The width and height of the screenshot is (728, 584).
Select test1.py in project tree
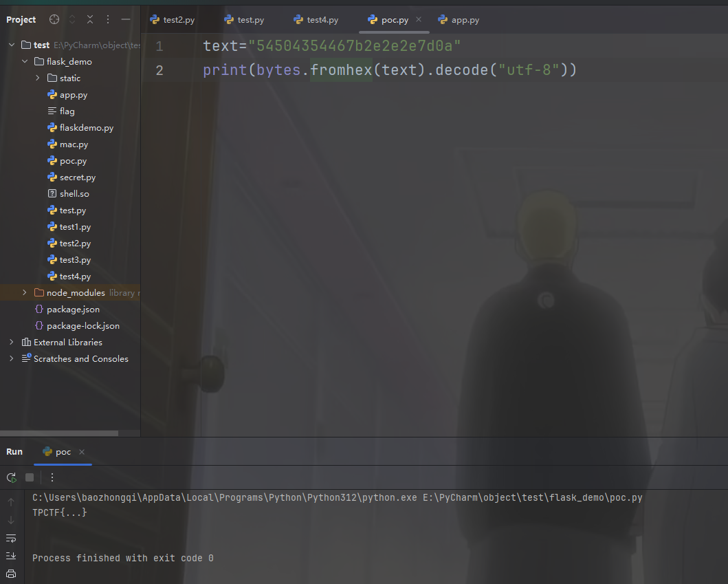(75, 227)
